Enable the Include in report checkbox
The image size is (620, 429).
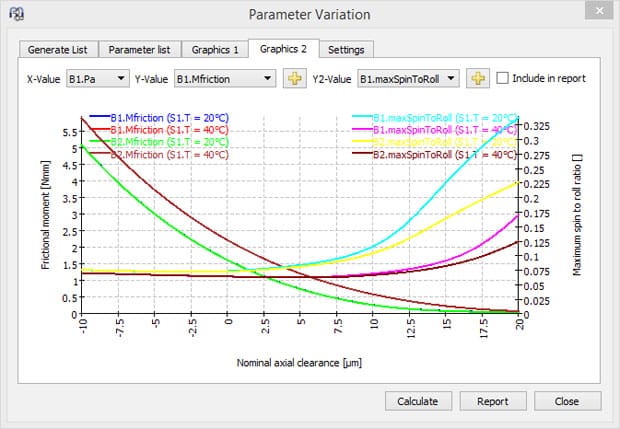tap(503, 79)
